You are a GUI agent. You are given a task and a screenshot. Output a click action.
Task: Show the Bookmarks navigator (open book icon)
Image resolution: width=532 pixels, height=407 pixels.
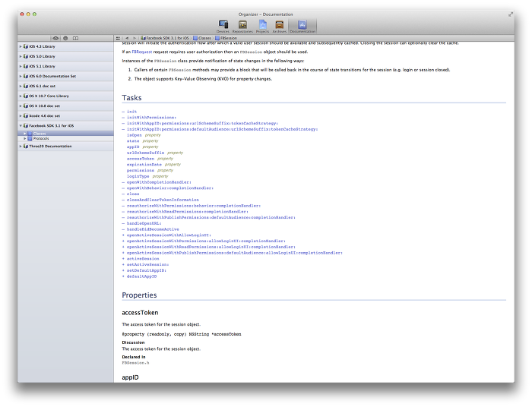[x=76, y=38]
